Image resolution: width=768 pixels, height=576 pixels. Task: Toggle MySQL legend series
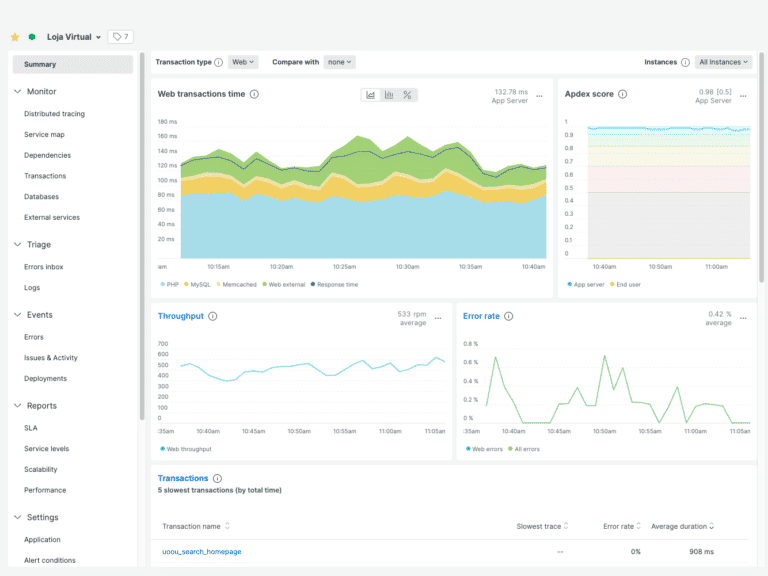197,285
